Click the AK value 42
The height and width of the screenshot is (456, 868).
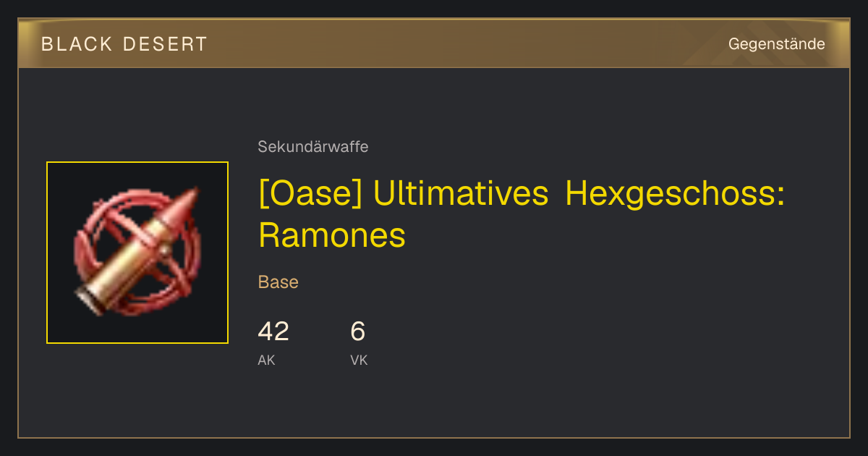coord(273,332)
